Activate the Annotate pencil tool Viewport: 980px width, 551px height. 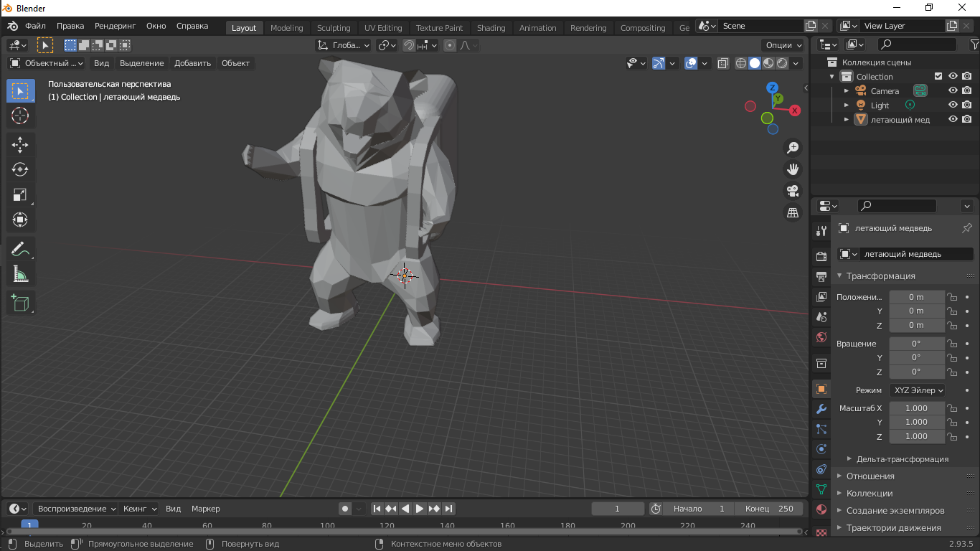[x=20, y=250]
